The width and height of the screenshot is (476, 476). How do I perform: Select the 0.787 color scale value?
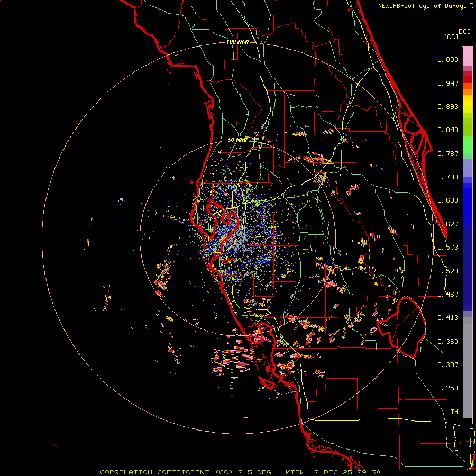448,153
